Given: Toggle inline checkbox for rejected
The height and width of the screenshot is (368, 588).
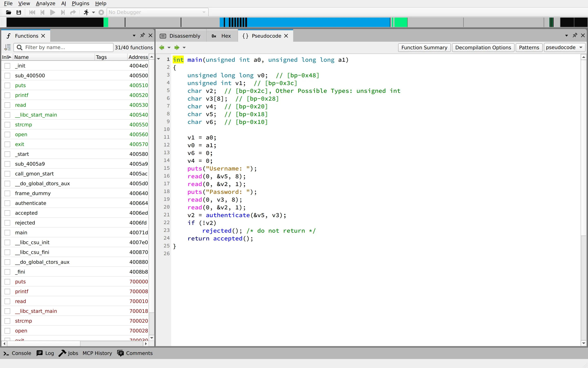Looking at the screenshot, I should tap(8, 223).
